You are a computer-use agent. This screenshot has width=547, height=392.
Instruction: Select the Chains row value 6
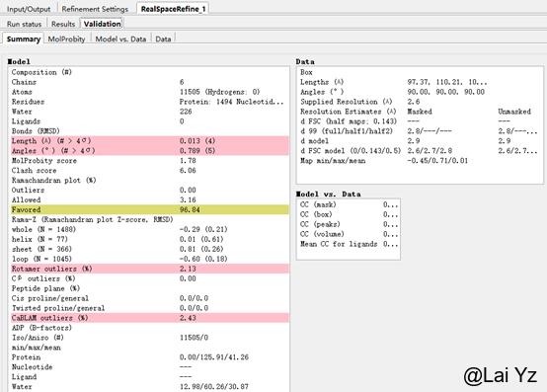click(182, 82)
